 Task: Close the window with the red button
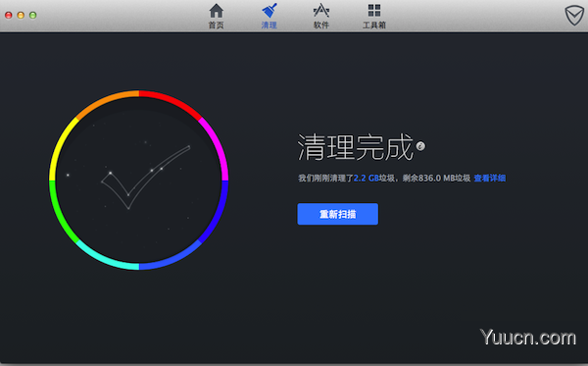tap(8, 15)
